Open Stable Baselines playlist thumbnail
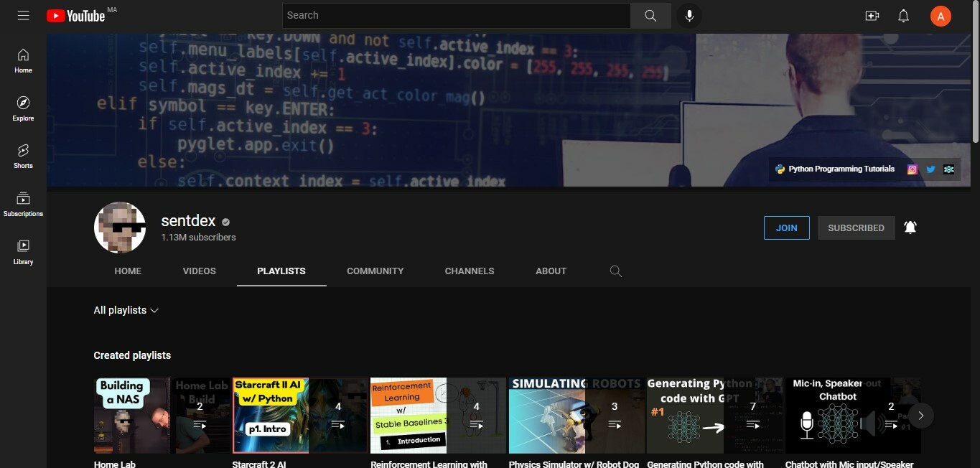 [x=439, y=416]
